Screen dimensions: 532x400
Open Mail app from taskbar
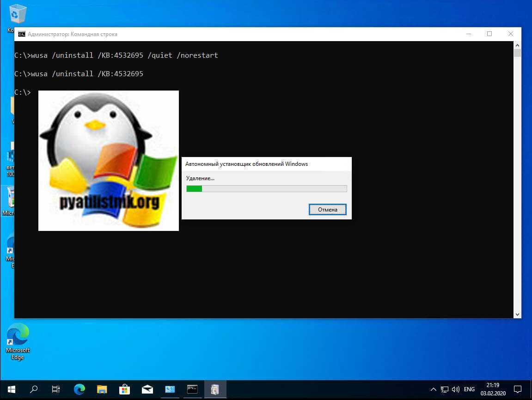[x=147, y=389]
